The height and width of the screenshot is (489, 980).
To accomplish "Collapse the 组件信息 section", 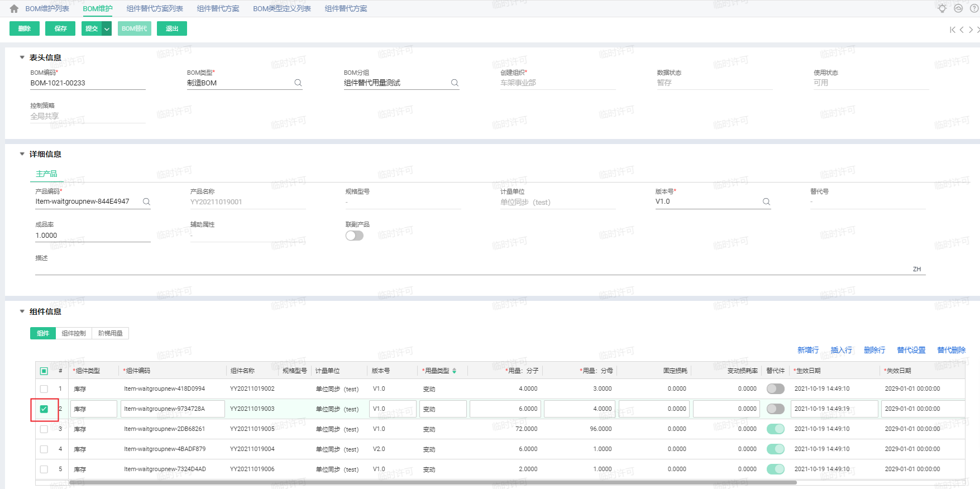I will (22, 311).
